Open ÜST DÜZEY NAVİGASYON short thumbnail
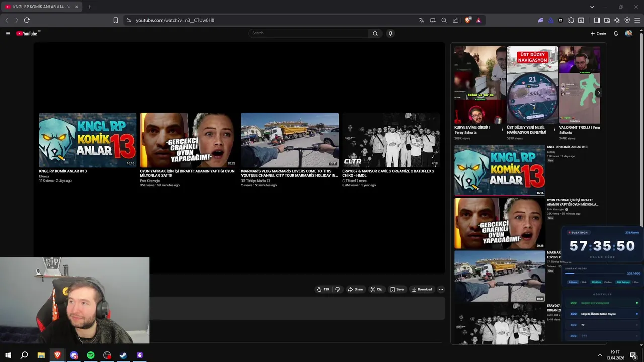The image size is (644, 362). (x=532, y=85)
